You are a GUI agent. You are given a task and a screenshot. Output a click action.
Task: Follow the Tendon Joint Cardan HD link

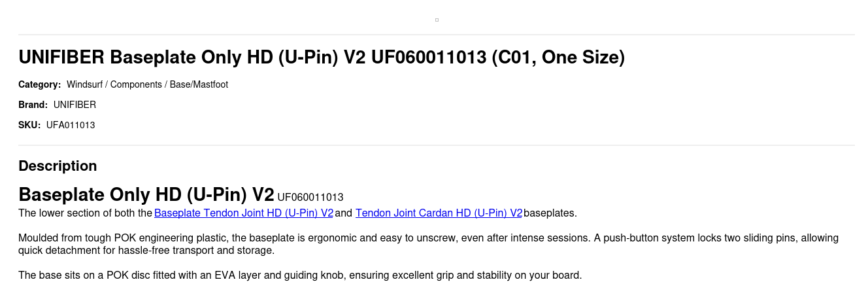tap(439, 213)
